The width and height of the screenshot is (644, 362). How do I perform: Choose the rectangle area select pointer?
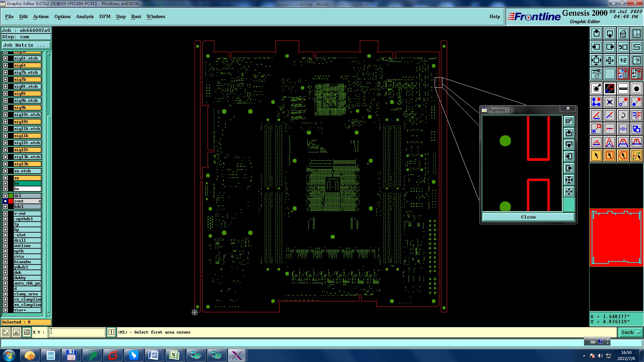[x=609, y=156]
